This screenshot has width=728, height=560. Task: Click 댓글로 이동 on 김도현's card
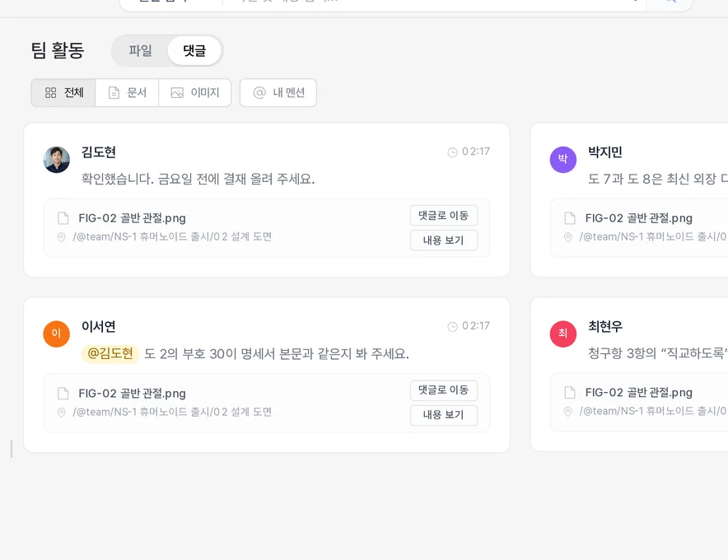coord(443,216)
